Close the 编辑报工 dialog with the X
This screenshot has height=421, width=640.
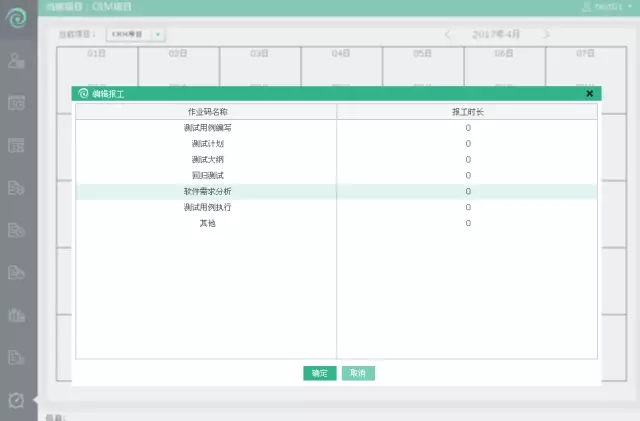(589, 94)
